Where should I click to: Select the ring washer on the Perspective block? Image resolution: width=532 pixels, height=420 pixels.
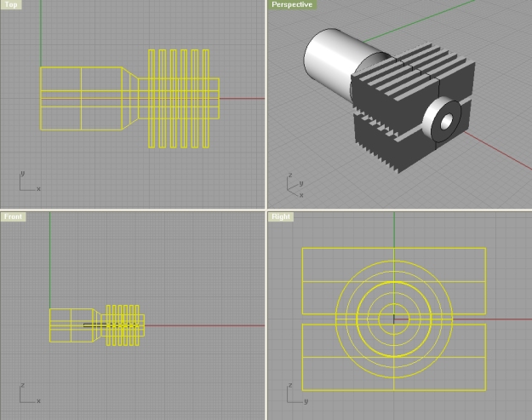click(x=442, y=118)
